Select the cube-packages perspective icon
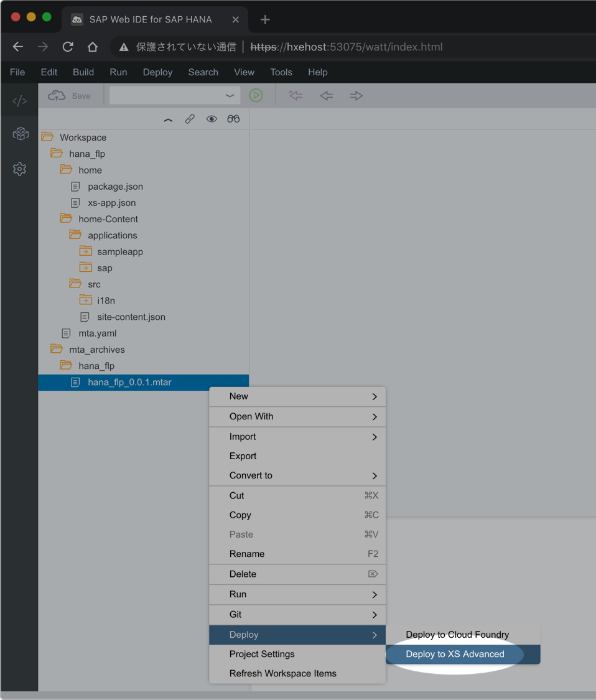Screen dimensions: 596x700 (19, 133)
